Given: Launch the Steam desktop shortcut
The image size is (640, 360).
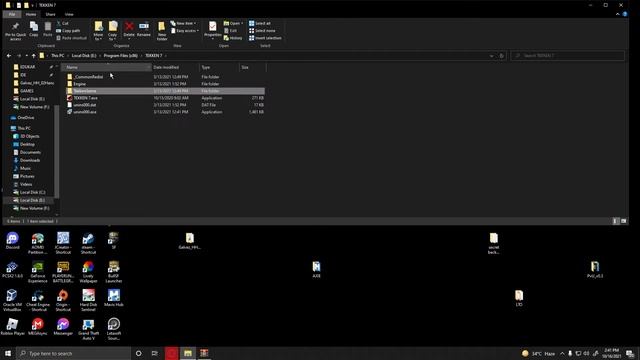Looking at the screenshot, I should click(88, 243).
